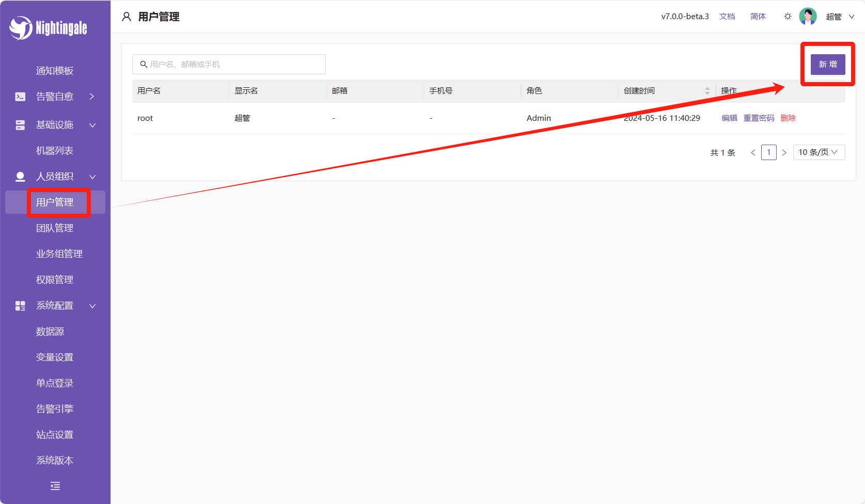
Task: Click 重置密码 for root user
Action: pos(759,118)
